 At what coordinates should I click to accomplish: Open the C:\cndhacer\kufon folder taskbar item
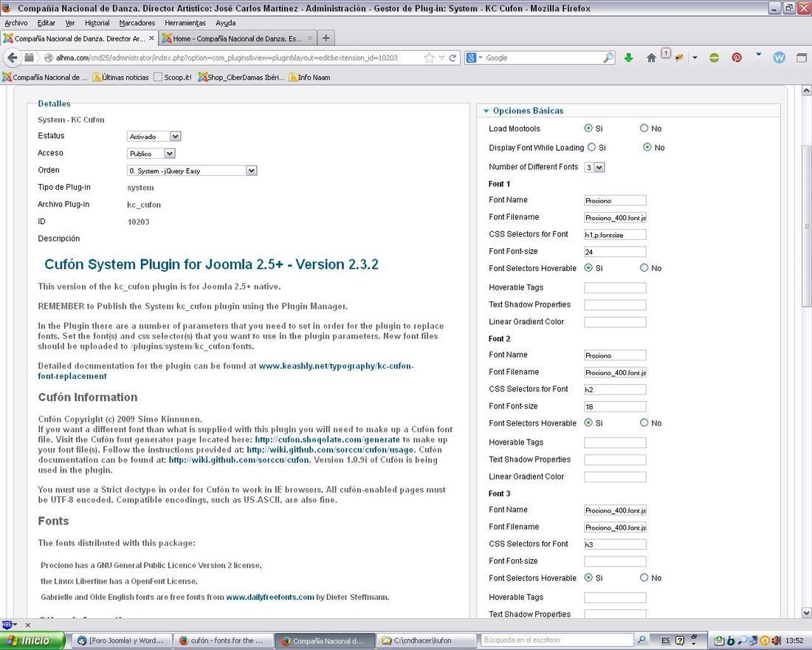click(426, 640)
